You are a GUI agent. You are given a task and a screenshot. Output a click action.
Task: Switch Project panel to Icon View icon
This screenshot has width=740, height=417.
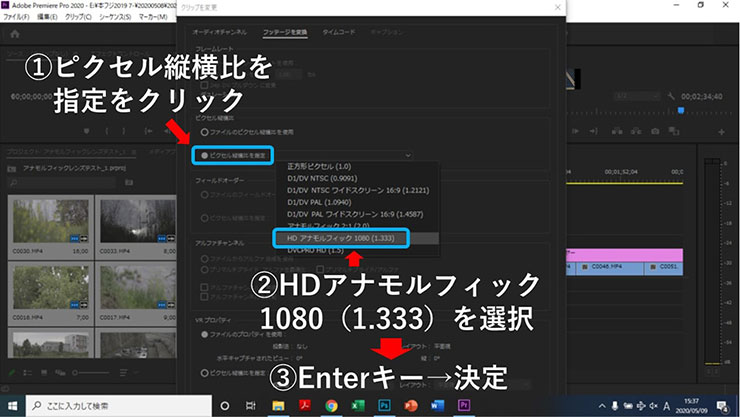[x=44, y=373]
